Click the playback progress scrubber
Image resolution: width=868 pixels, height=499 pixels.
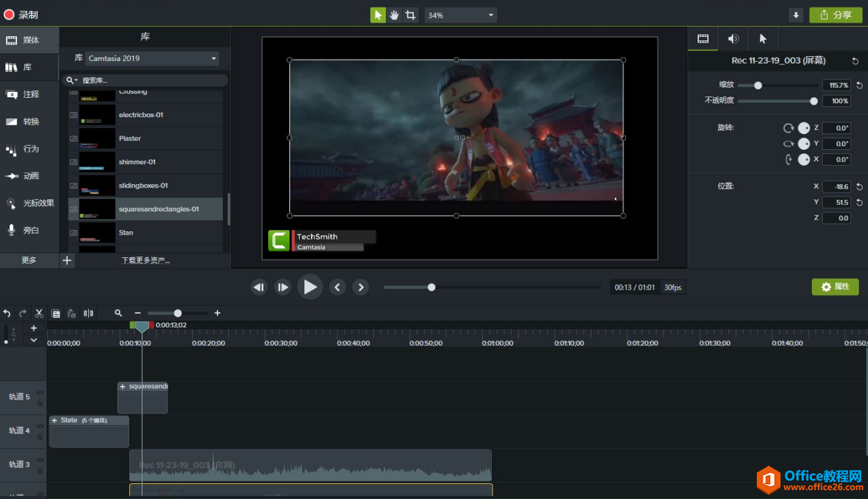pos(432,287)
